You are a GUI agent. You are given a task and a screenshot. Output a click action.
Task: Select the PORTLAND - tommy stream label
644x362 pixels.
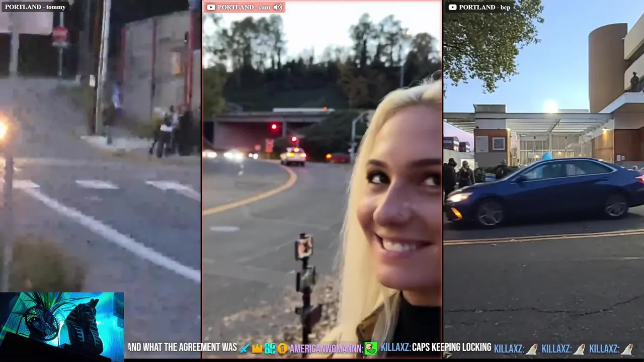[x=35, y=7]
